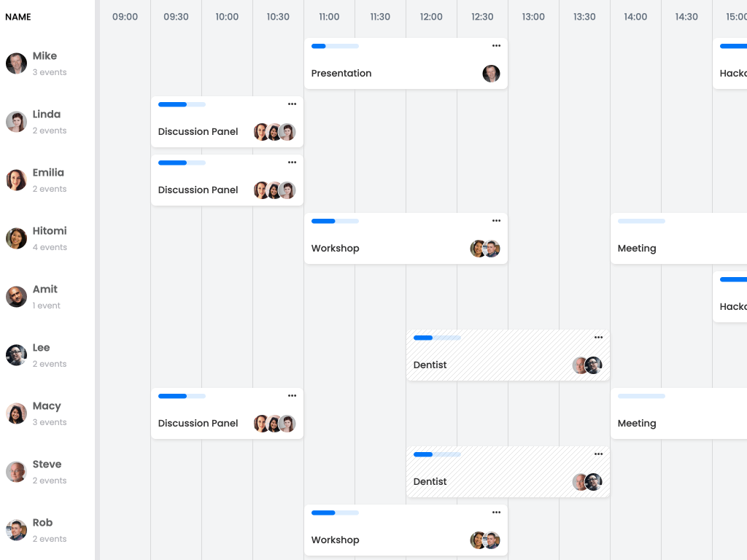This screenshot has width=747, height=560.
Task: Open three-dots menu on Rob's Workshop event
Action: click(x=496, y=513)
